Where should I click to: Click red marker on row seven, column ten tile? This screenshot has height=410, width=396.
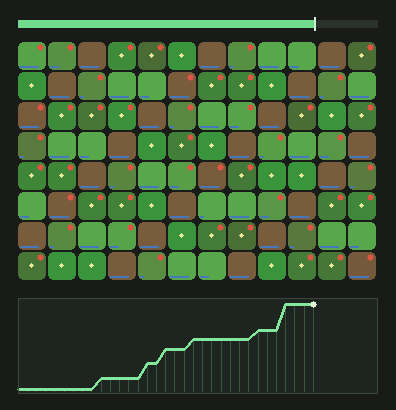311,228
